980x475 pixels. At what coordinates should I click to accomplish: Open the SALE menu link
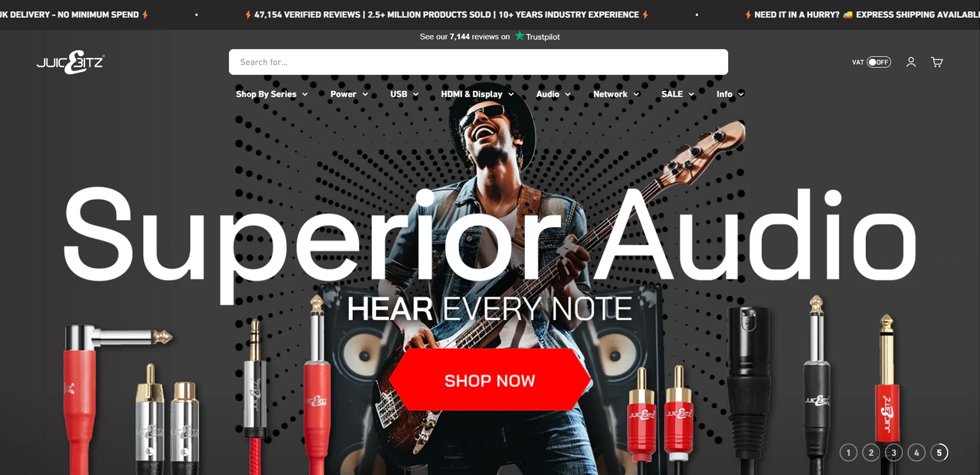[678, 94]
